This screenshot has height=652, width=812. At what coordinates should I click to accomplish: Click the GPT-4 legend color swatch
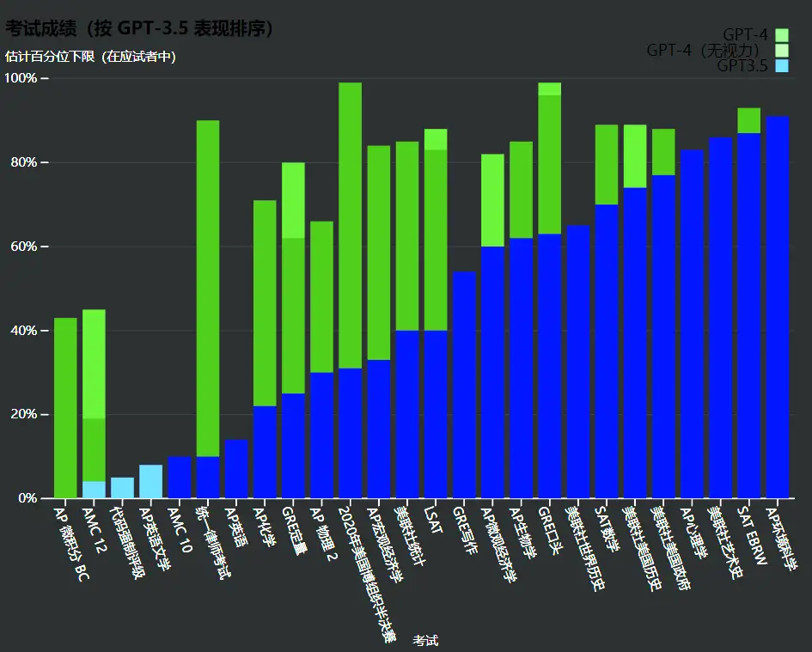(x=782, y=35)
